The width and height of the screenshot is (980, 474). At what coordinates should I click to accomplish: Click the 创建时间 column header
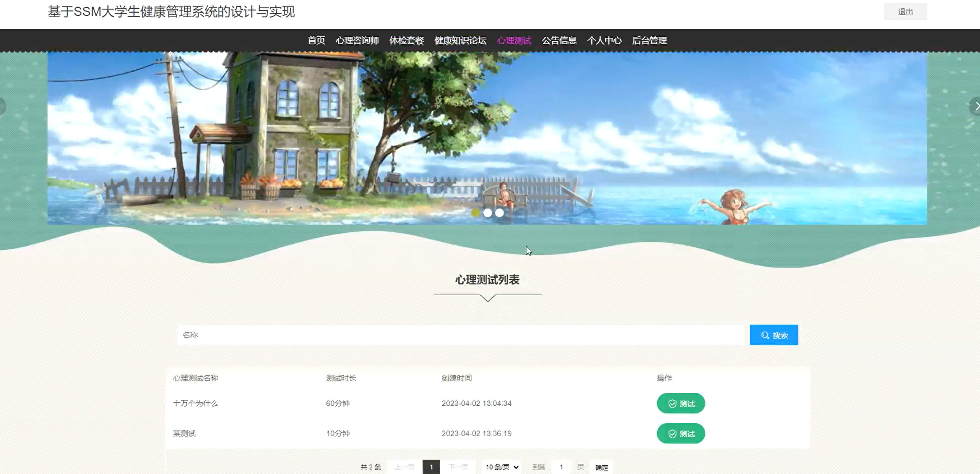(456, 378)
